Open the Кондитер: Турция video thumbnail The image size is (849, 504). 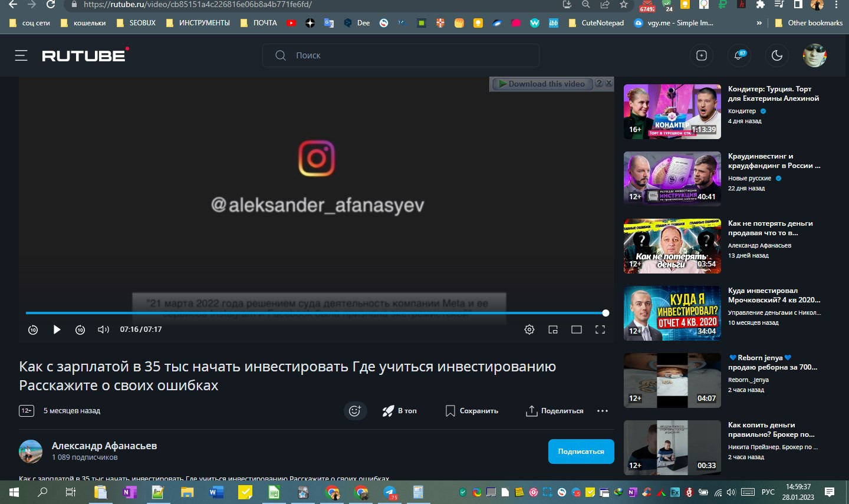click(672, 111)
